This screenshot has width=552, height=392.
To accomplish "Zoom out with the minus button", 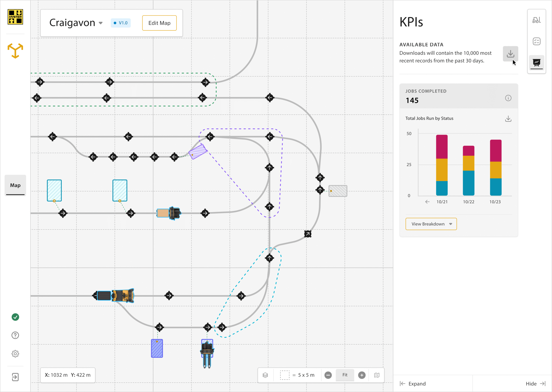I will pos(328,375).
